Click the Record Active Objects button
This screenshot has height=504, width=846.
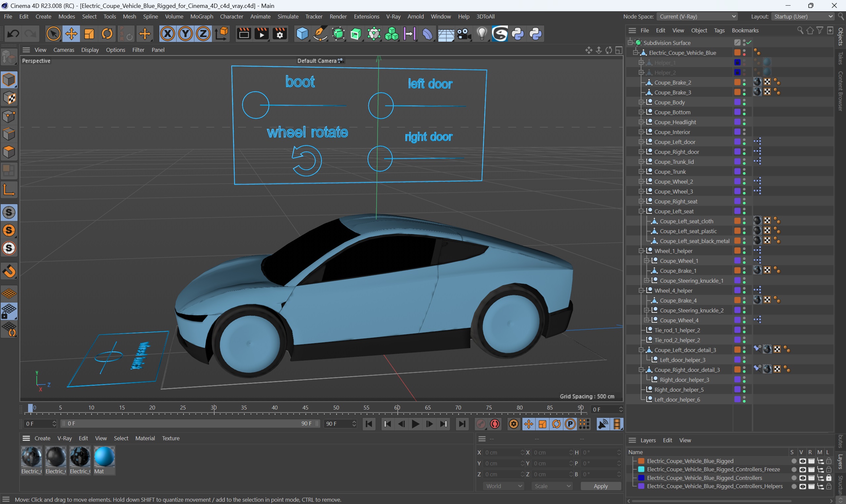coord(481,424)
